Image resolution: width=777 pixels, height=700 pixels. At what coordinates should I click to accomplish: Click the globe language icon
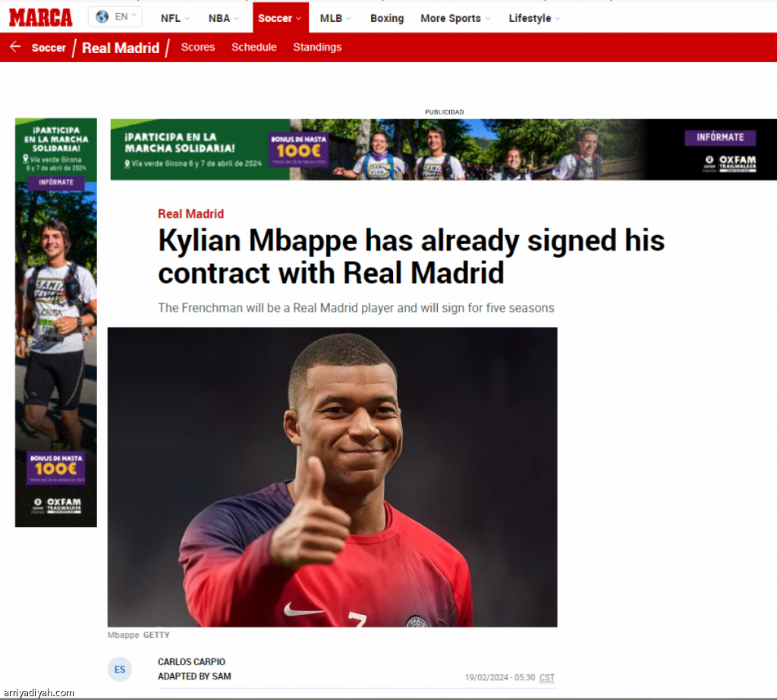[102, 17]
